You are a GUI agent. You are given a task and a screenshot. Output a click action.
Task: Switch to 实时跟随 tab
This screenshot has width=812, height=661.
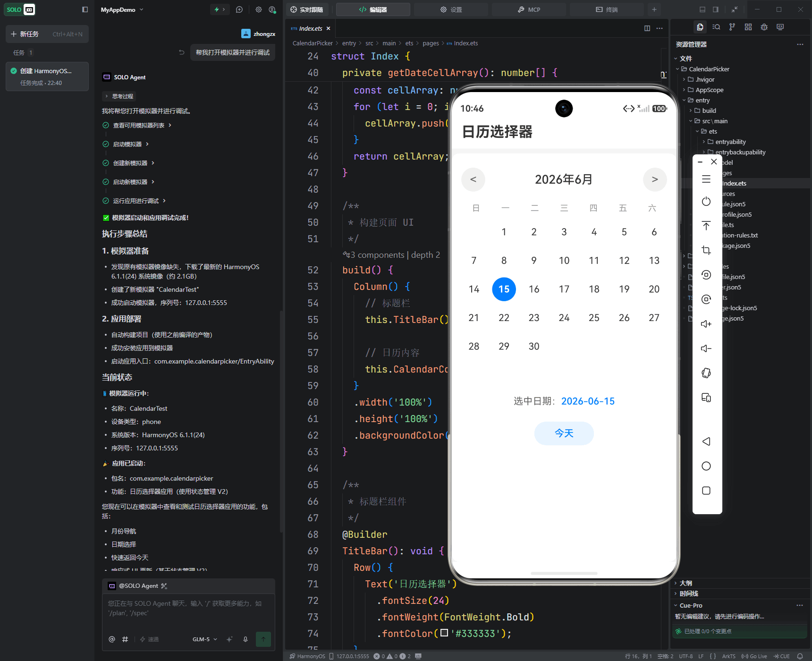click(307, 9)
